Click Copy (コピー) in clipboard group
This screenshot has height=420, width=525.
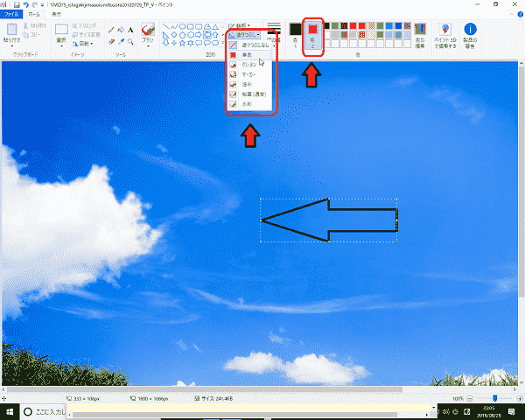(x=32, y=34)
